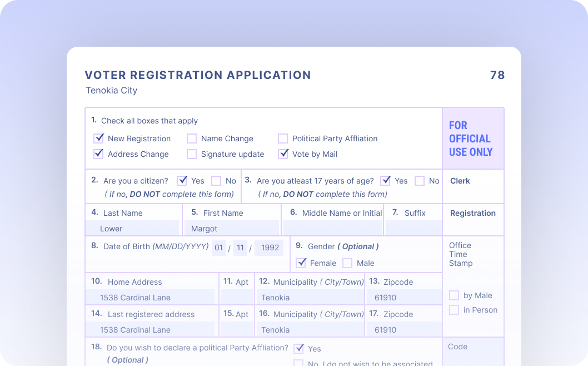Uncheck the New Registration checkbox

(98, 139)
